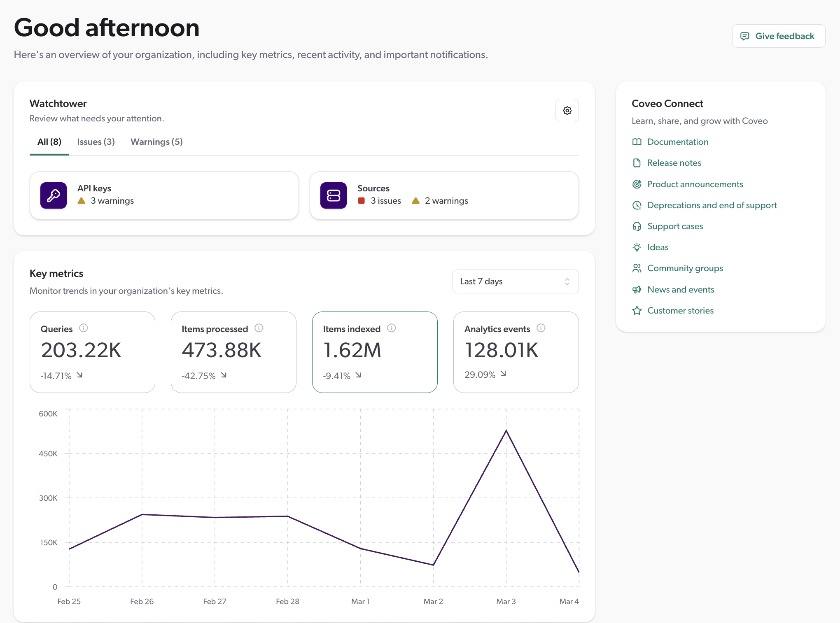The width and height of the screenshot is (840, 623).
Task: Select the Analytics events metric card
Action: [x=516, y=352]
